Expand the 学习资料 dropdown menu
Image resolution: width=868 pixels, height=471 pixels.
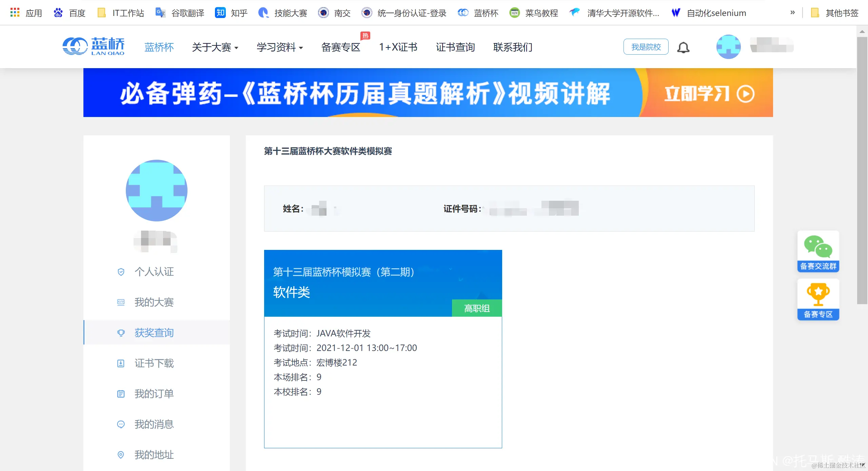[279, 47]
